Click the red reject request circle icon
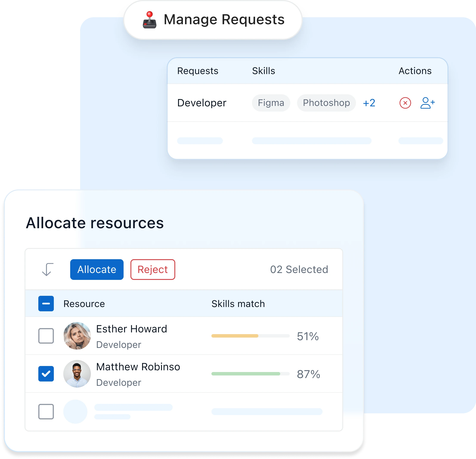This screenshot has height=459, width=476. pyautogui.click(x=405, y=103)
